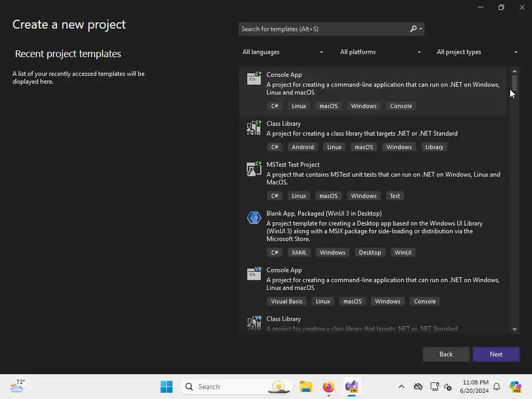Click the Library tag

[x=434, y=147]
